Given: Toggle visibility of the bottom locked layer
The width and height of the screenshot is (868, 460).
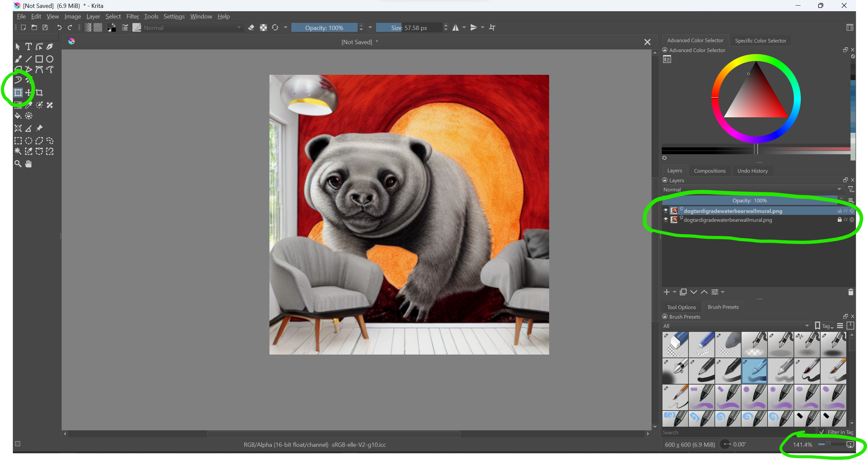Looking at the screenshot, I should pos(665,220).
